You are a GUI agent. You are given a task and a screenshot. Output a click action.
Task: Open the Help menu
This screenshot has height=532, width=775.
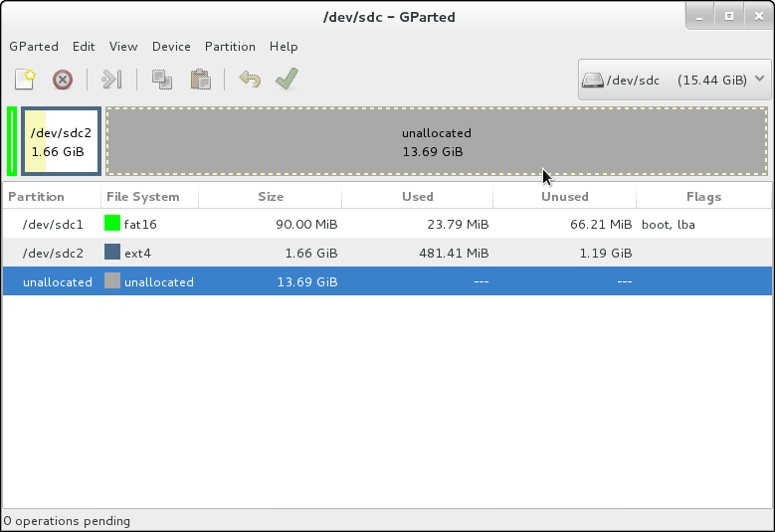click(x=284, y=47)
